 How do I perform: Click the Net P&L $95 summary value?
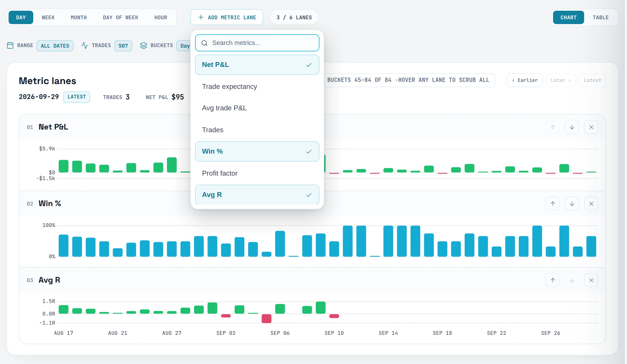[178, 97]
